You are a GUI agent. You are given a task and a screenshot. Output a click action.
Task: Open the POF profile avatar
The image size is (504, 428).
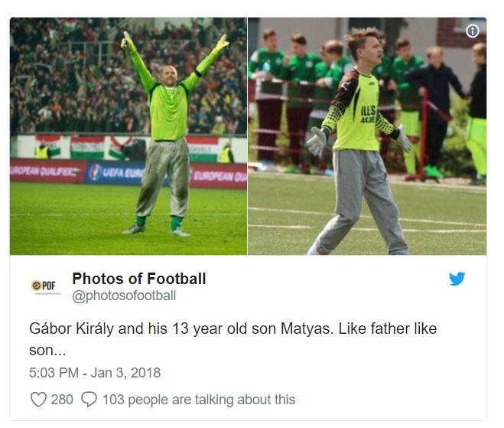pos(44,286)
